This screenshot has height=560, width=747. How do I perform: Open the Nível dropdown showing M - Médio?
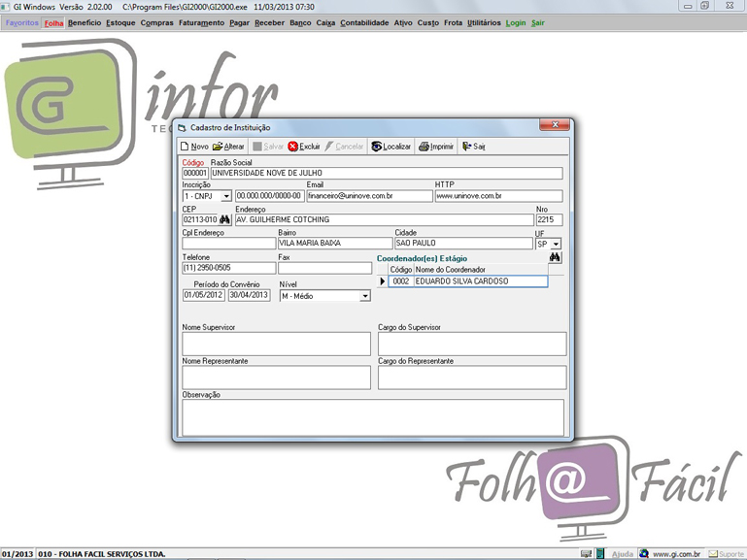pos(365,296)
